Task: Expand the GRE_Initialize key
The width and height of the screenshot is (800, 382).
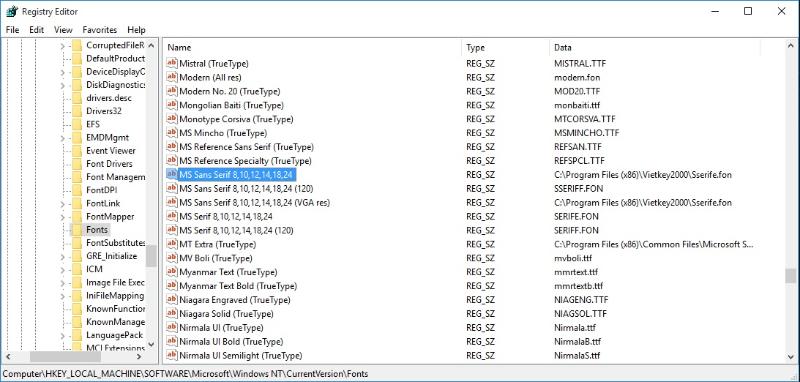Action: [62, 256]
